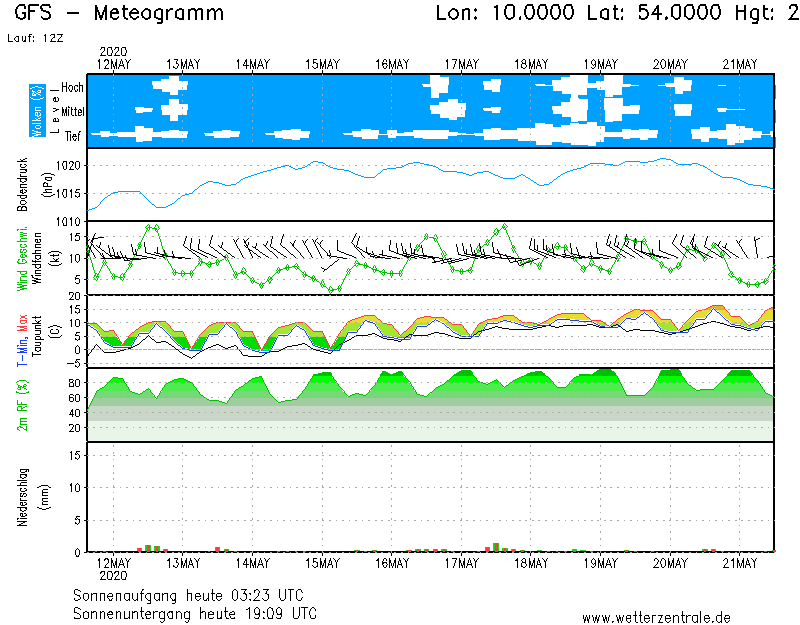The height and width of the screenshot is (625, 800).
Task: Click the 15MAY date on top axis
Action: tap(322, 64)
